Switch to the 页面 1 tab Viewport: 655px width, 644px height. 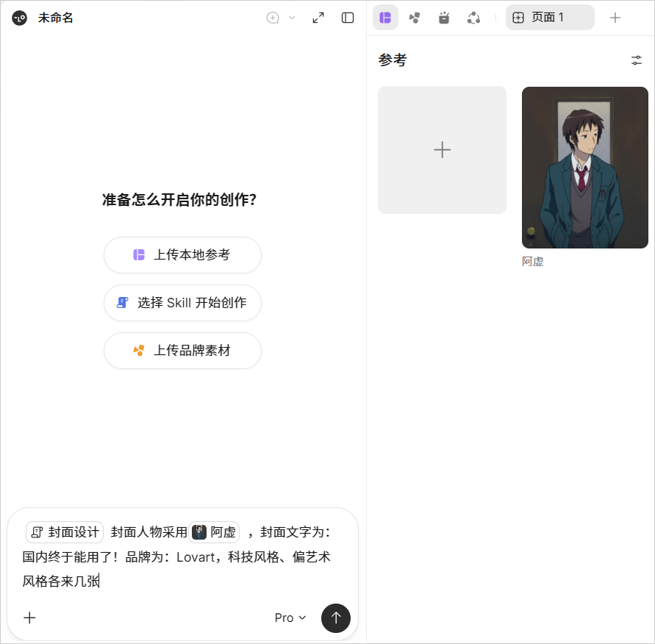[x=550, y=18]
